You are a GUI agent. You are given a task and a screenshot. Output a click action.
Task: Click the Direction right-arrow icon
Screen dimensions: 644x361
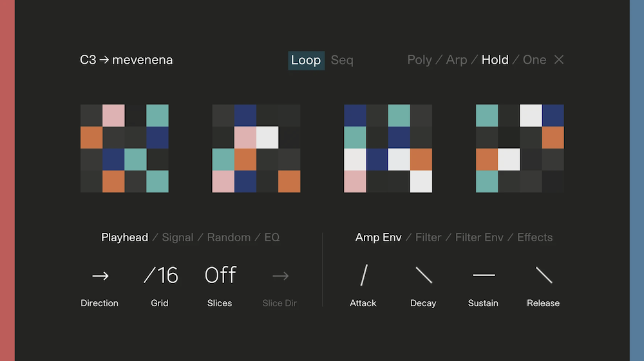100,276
